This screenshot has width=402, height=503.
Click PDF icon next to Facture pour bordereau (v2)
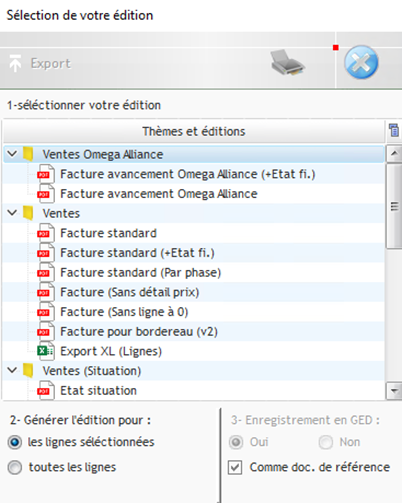[46, 331]
